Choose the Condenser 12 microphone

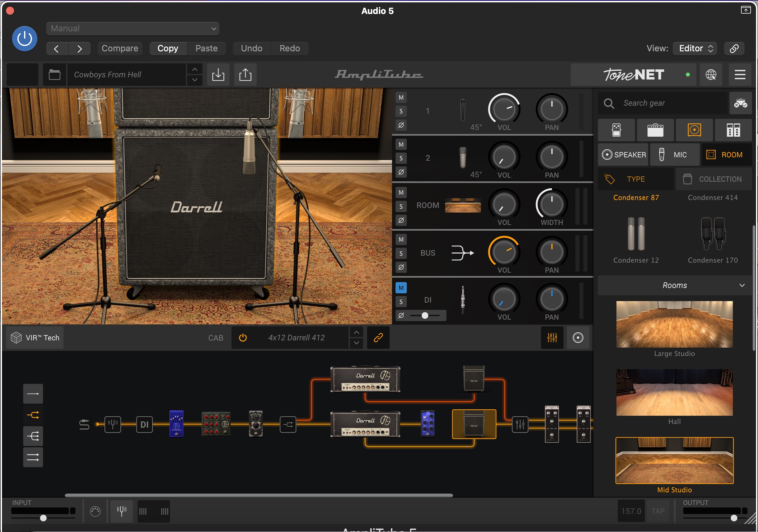click(x=636, y=240)
